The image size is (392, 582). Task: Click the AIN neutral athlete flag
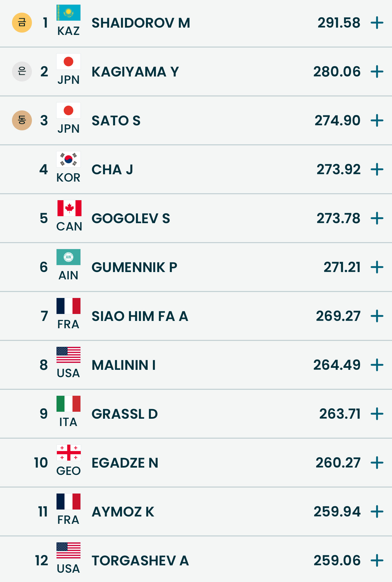[68, 257]
